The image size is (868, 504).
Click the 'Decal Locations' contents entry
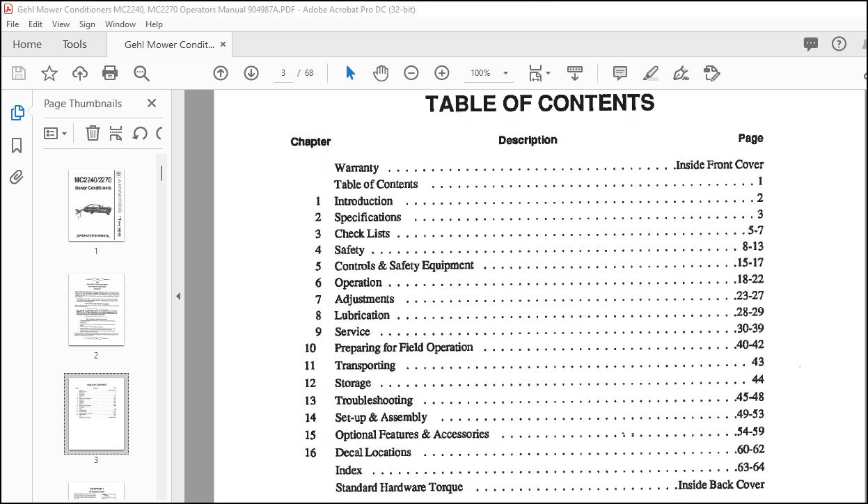(373, 452)
